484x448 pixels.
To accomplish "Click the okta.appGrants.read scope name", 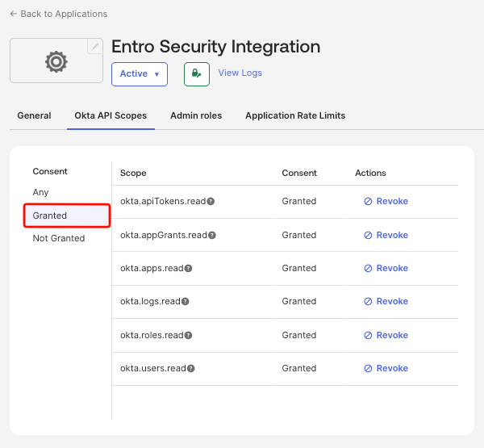I will (x=164, y=236).
